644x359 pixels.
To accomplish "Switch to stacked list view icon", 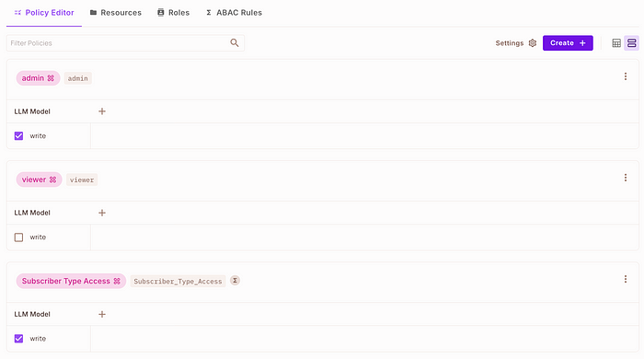I will point(632,43).
